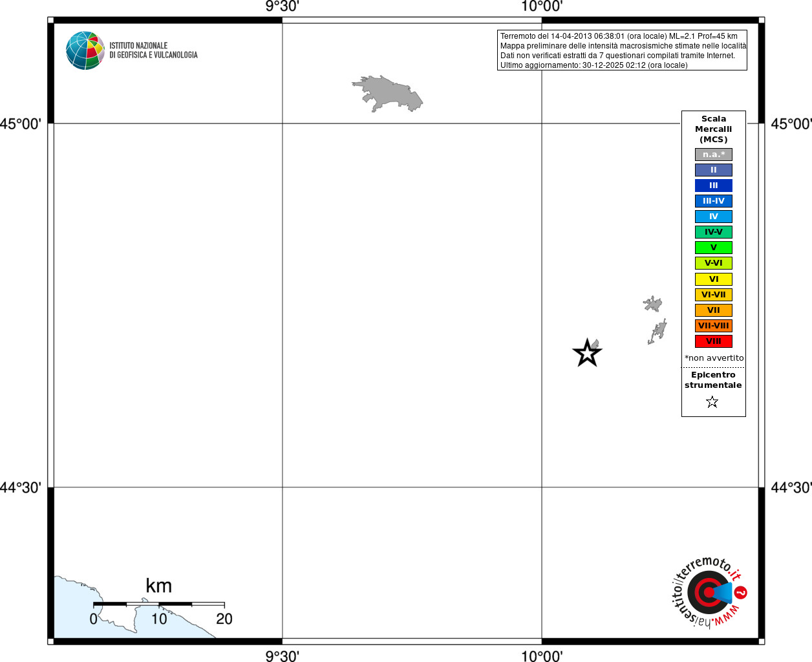Click the 'Epicentro strumentale' legend label
The image size is (812, 662).
[x=713, y=380]
